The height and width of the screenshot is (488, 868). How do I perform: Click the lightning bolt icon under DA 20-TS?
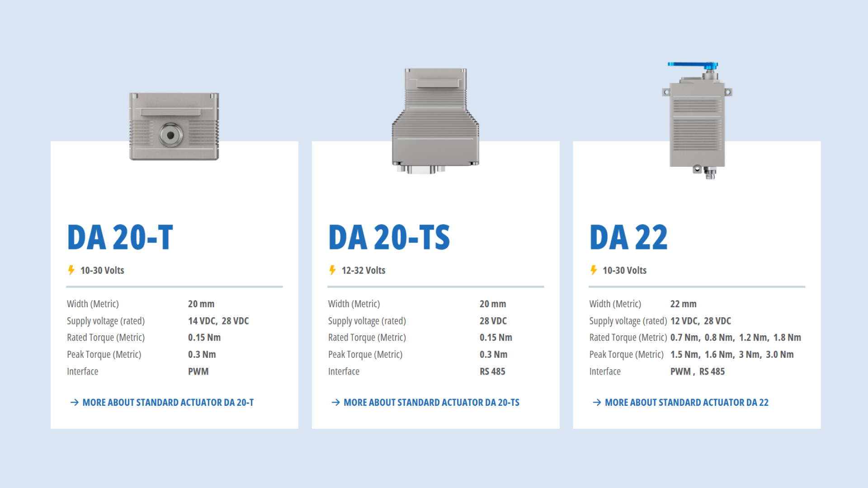pyautogui.click(x=332, y=270)
